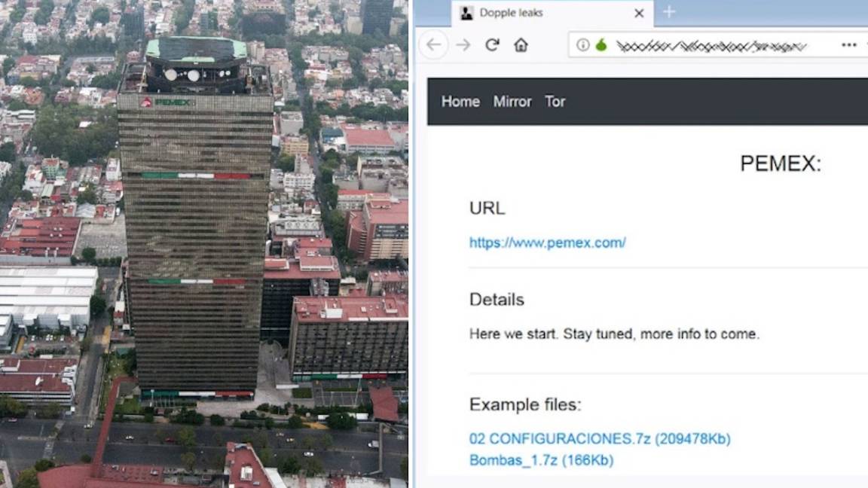This screenshot has width=868, height=488.
Task: Open the Tor navigation link
Action: (555, 101)
